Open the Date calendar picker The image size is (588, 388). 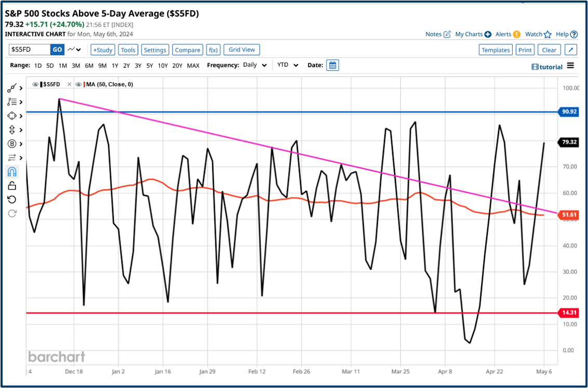point(332,65)
